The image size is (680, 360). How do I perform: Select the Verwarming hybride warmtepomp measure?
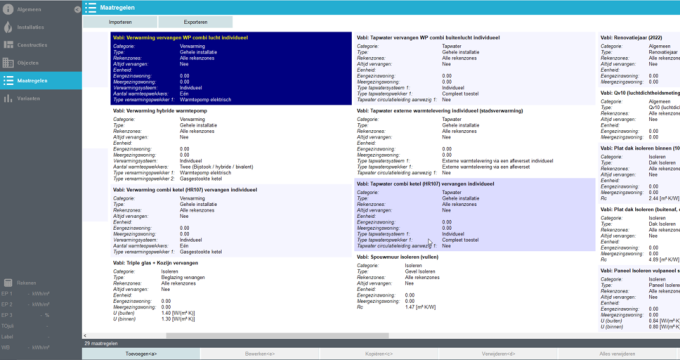tap(231, 144)
